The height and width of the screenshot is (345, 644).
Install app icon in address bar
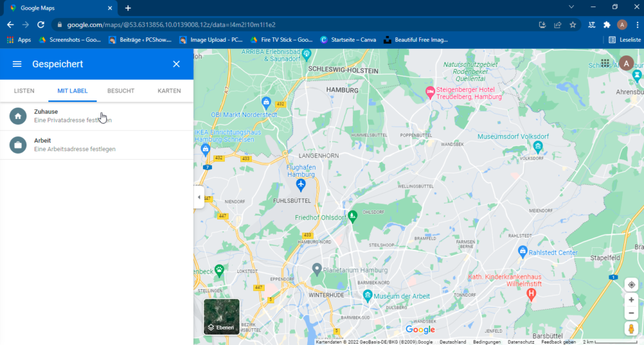[x=542, y=24]
